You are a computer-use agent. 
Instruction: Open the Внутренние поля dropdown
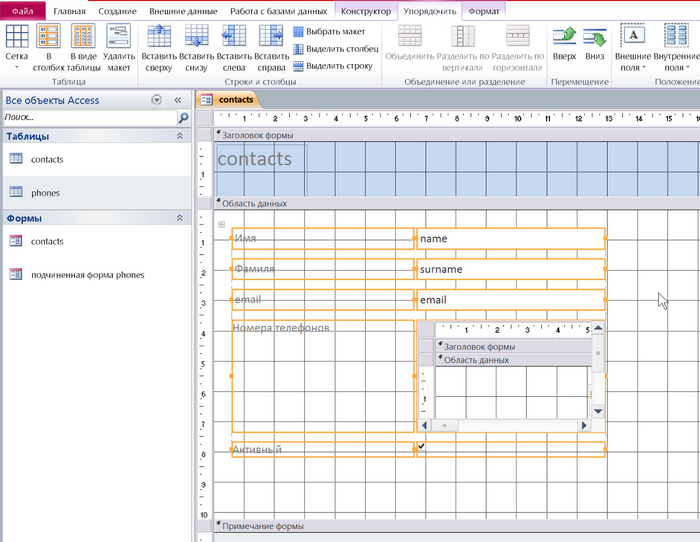click(676, 48)
